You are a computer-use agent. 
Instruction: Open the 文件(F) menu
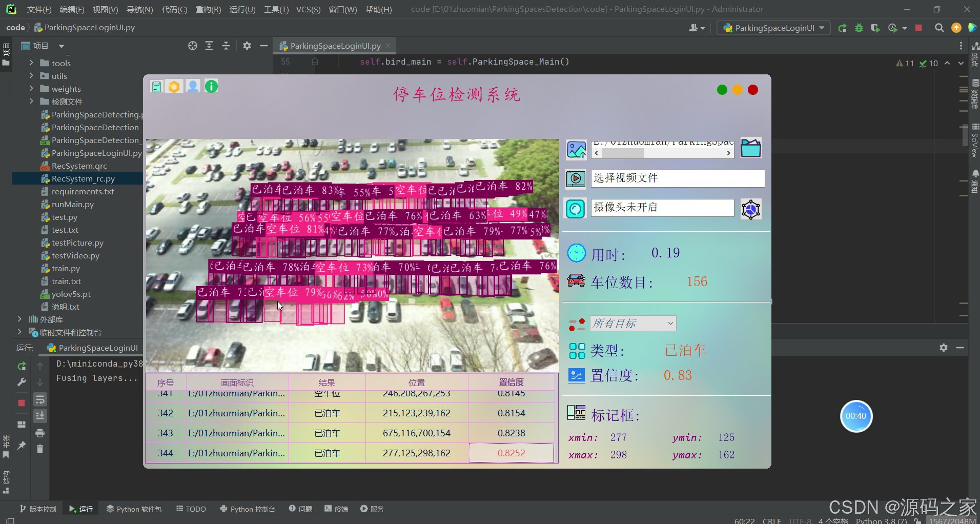tap(39, 9)
